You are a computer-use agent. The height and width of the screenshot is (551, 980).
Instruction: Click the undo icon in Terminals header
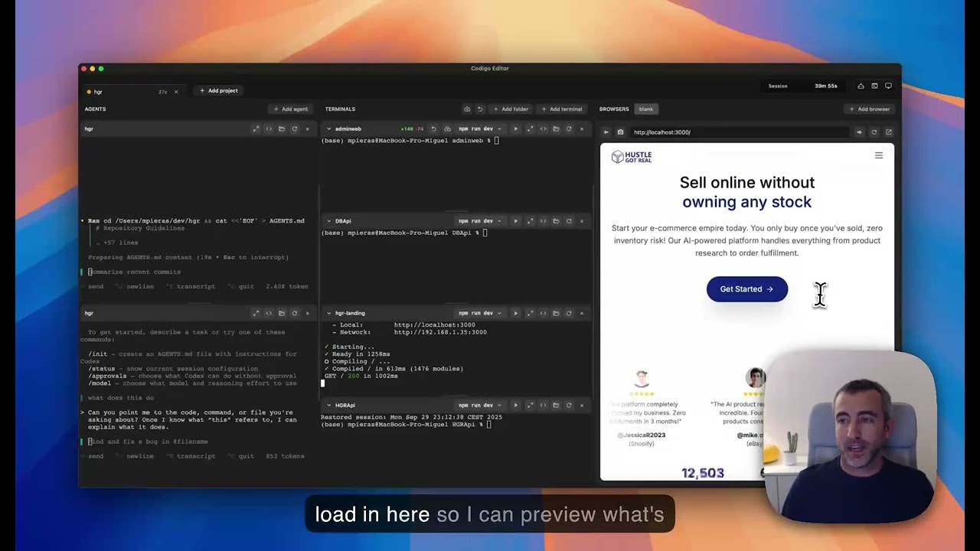click(480, 109)
